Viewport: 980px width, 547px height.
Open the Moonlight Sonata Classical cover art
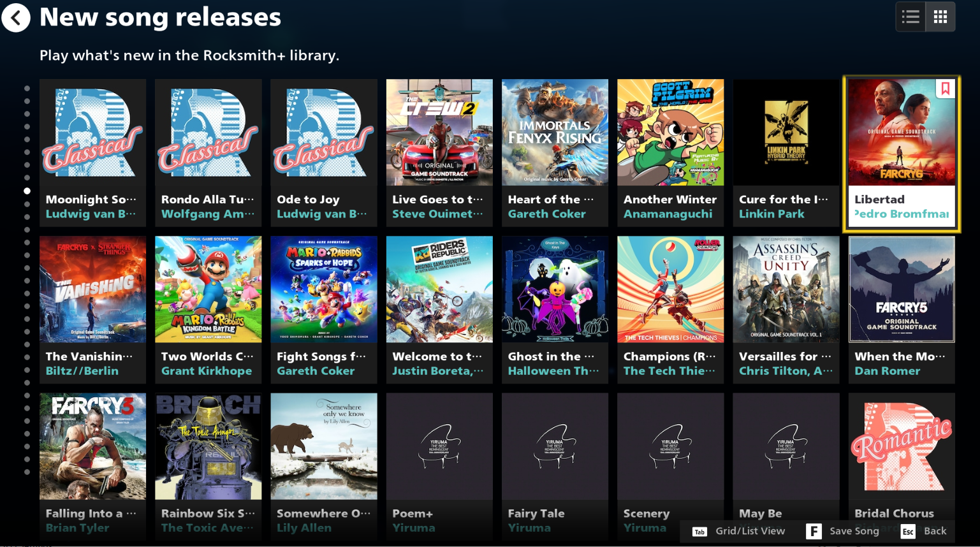93,133
